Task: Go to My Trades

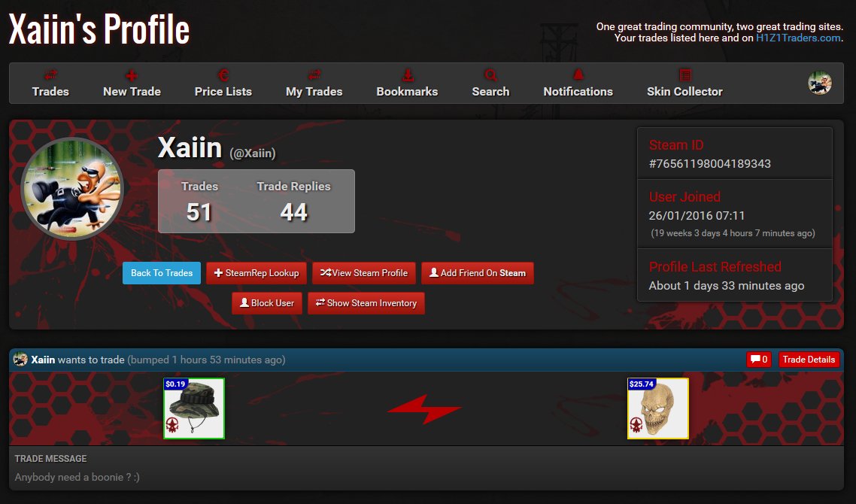Action: click(314, 92)
